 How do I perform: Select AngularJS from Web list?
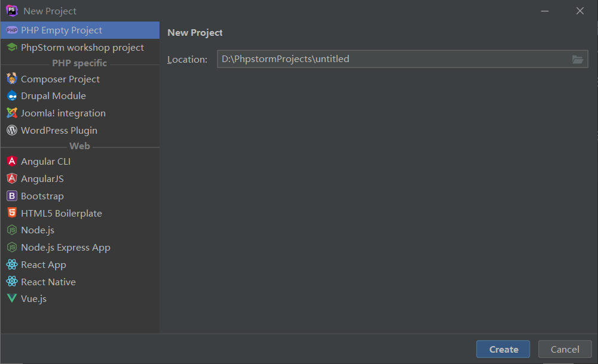pyautogui.click(x=80, y=178)
